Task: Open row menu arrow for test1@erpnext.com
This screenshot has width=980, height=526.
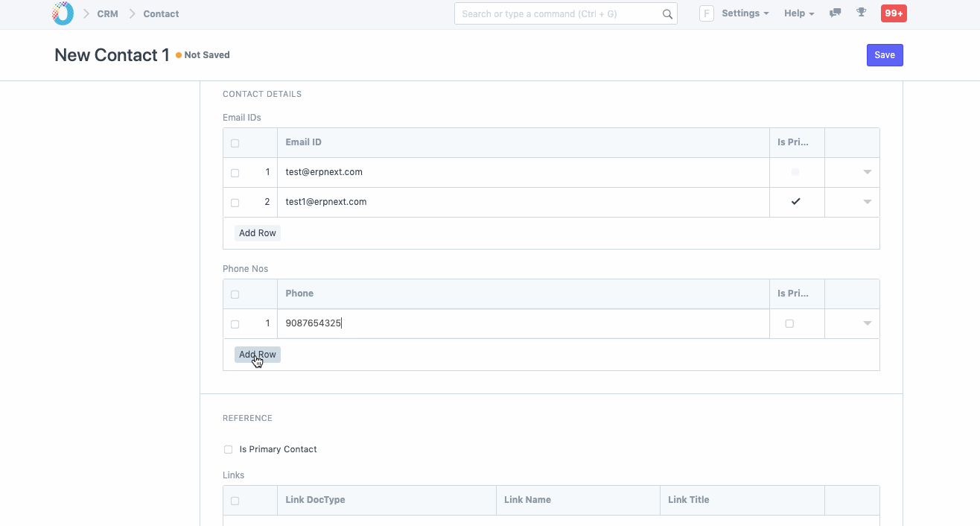Action: click(867, 202)
